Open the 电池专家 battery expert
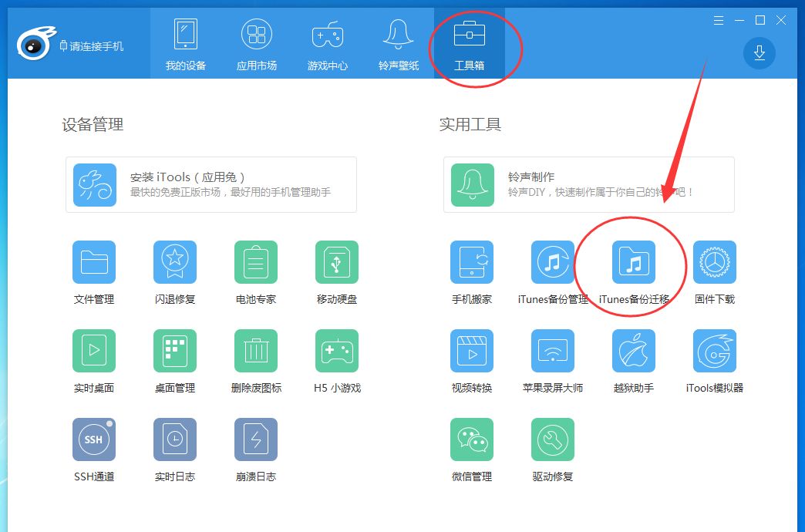Image resolution: width=805 pixels, height=532 pixels. 256,263
